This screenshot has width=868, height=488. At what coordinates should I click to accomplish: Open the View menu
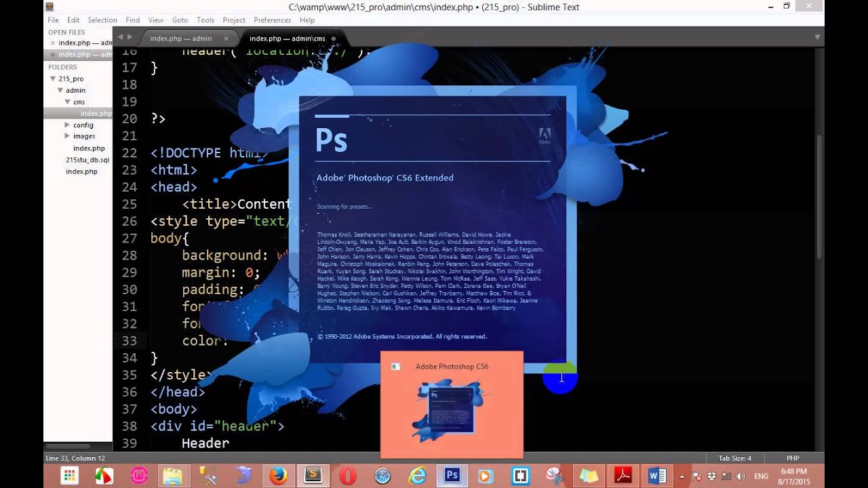(x=156, y=20)
